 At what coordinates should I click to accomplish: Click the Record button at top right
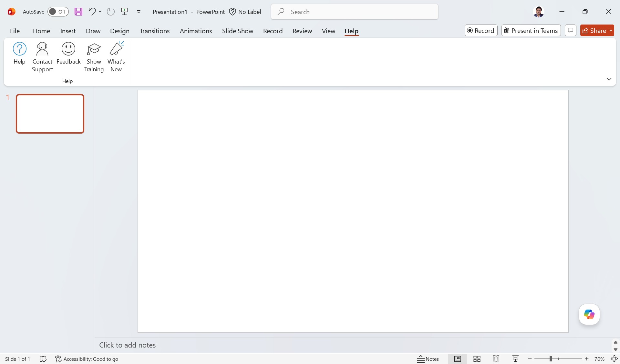pyautogui.click(x=481, y=30)
